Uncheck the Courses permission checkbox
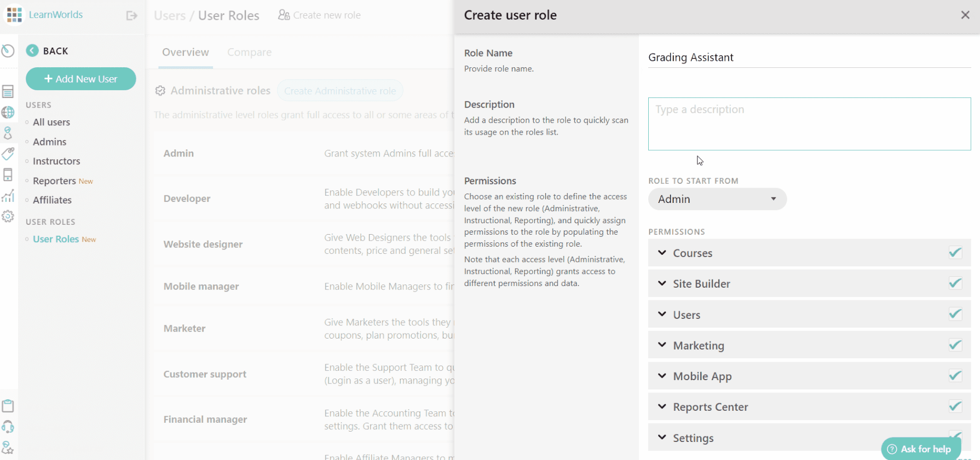Screen dimensions: 980x460 point(955,253)
